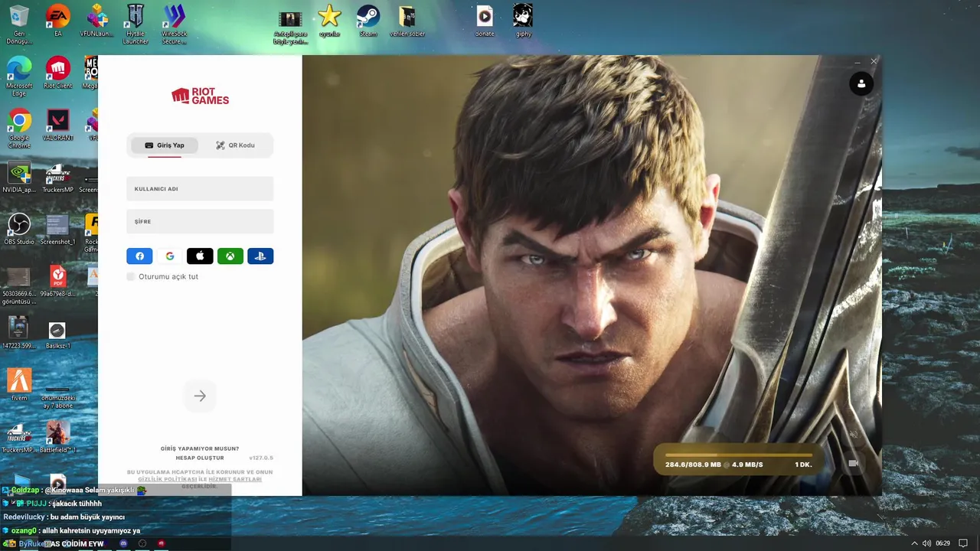Click the 1 DK. remaining time text

pyautogui.click(x=803, y=465)
